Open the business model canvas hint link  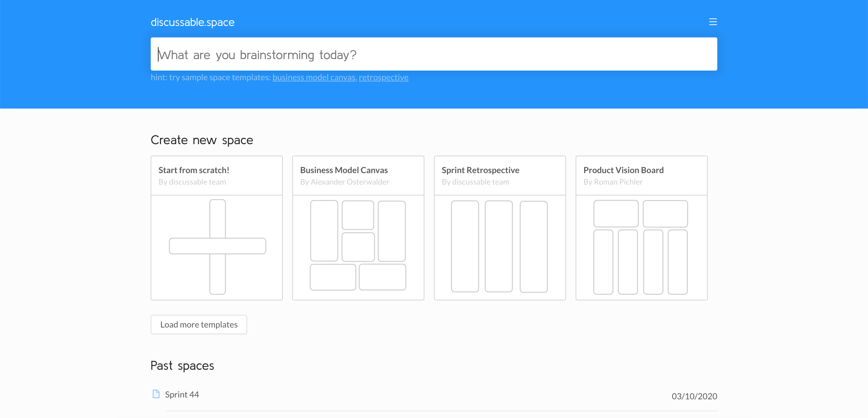(314, 78)
